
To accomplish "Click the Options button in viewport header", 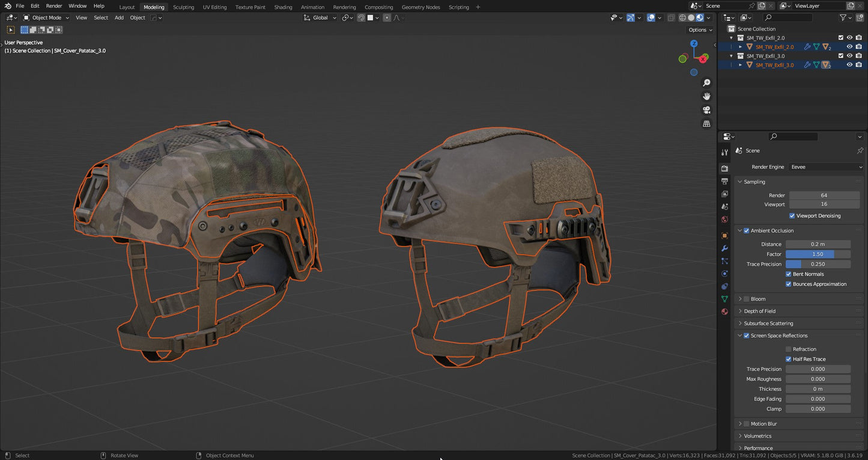I will 699,29.
